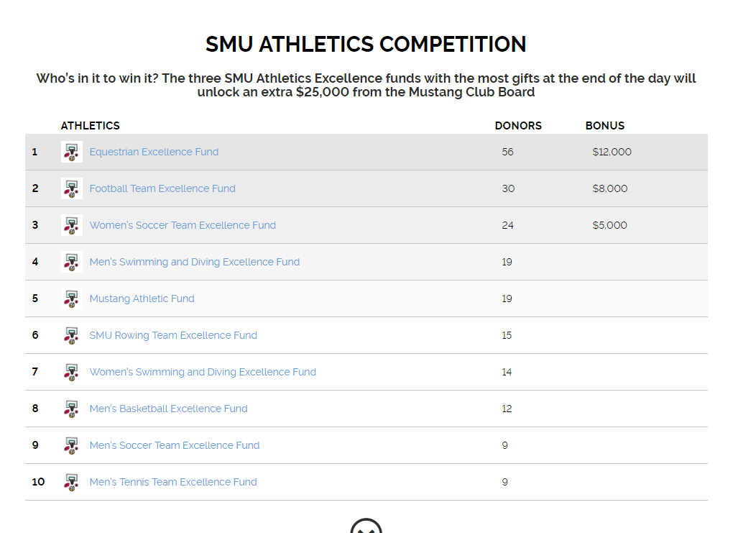Viewport: 756px width, 533px height.
Task: Click the circular chevron icon below the table
Action: 366,527
